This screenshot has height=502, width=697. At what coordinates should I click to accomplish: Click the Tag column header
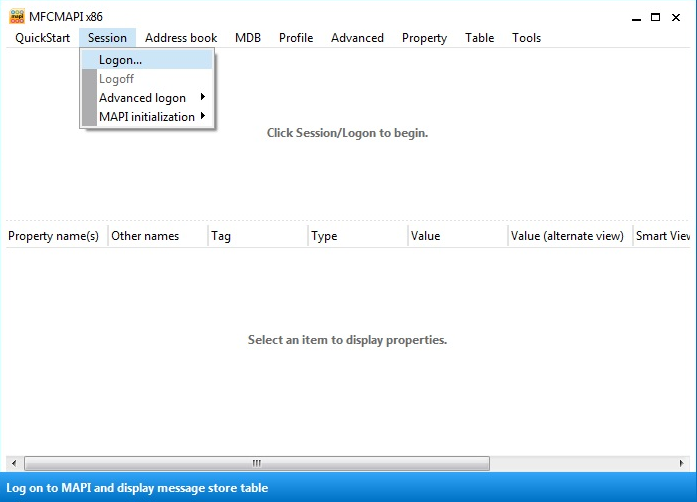[258, 236]
